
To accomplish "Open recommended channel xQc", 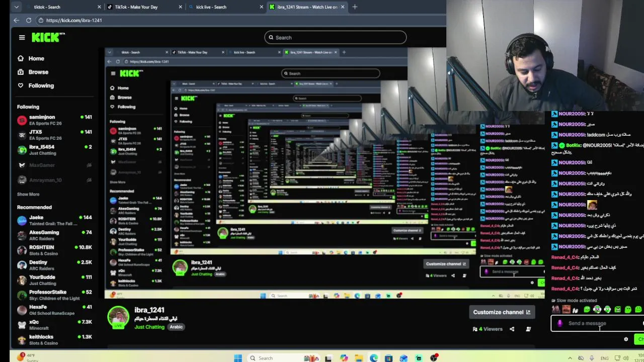I will (x=54, y=325).
